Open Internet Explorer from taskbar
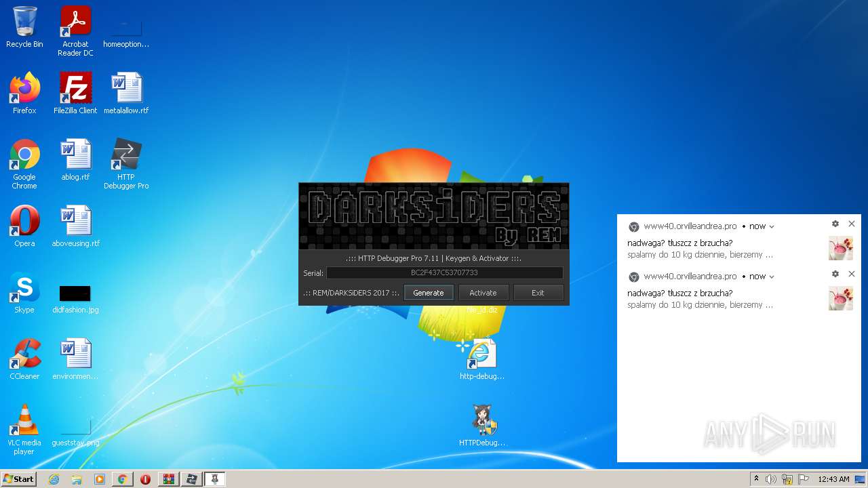The image size is (868, 488). 54,479
